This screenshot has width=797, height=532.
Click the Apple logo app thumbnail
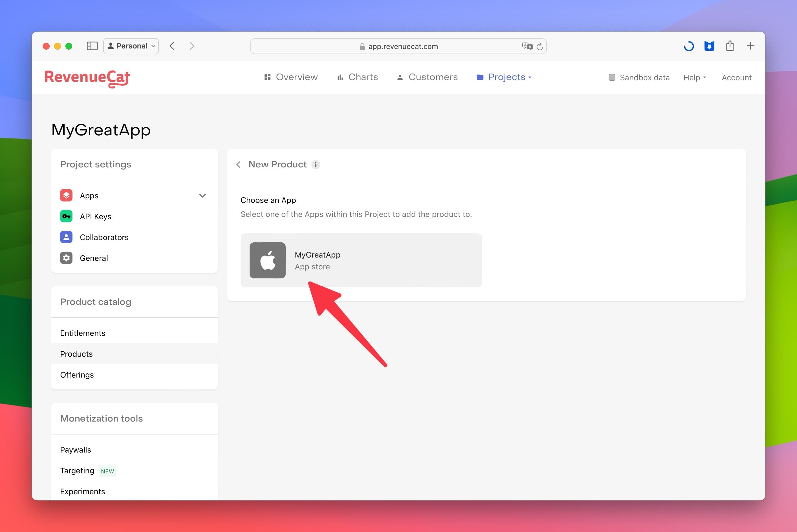click(268, 260)
